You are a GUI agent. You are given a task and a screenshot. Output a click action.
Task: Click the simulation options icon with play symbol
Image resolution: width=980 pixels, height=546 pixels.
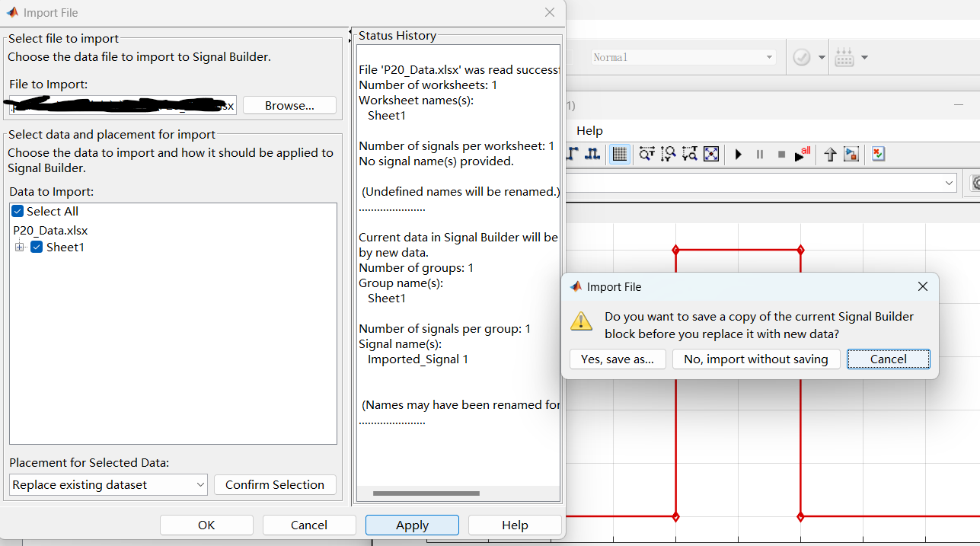pyautogui.click(x=851, y=155)
